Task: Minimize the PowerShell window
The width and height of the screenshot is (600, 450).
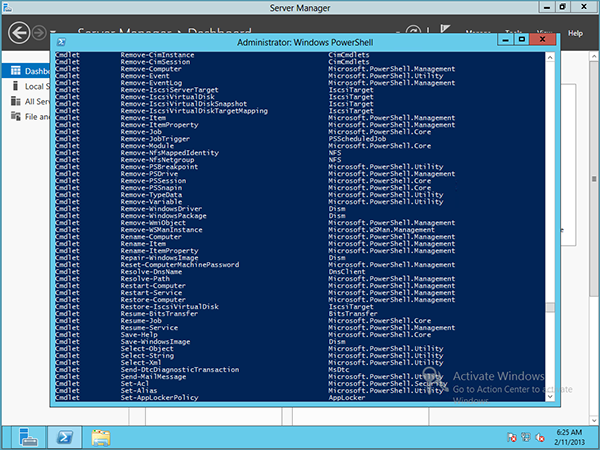Action: 505,39
